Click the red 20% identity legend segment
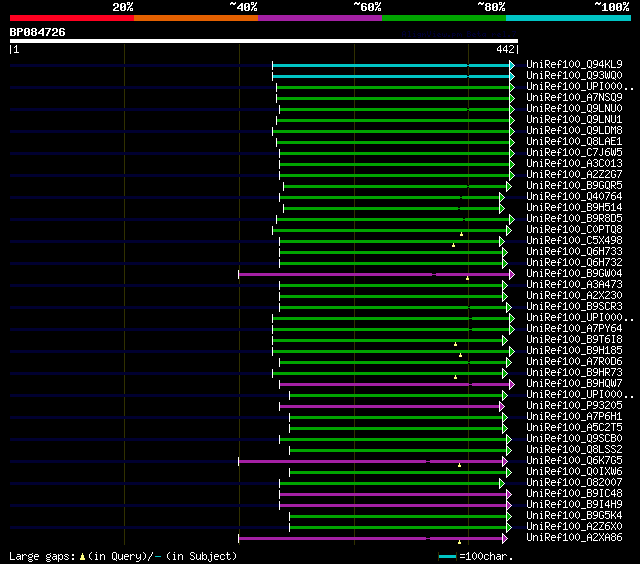The width and height of the screenshot is (640, 564). tap(72, 18)
